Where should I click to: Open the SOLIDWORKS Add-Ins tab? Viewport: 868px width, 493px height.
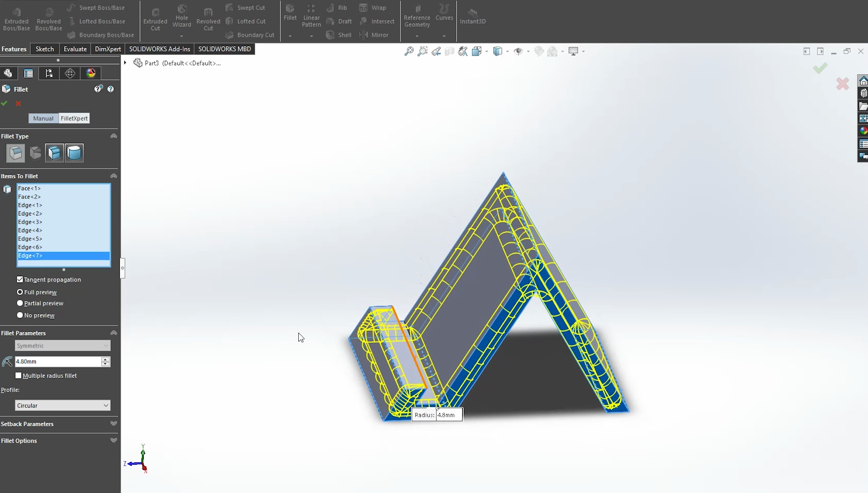[160, 49]
